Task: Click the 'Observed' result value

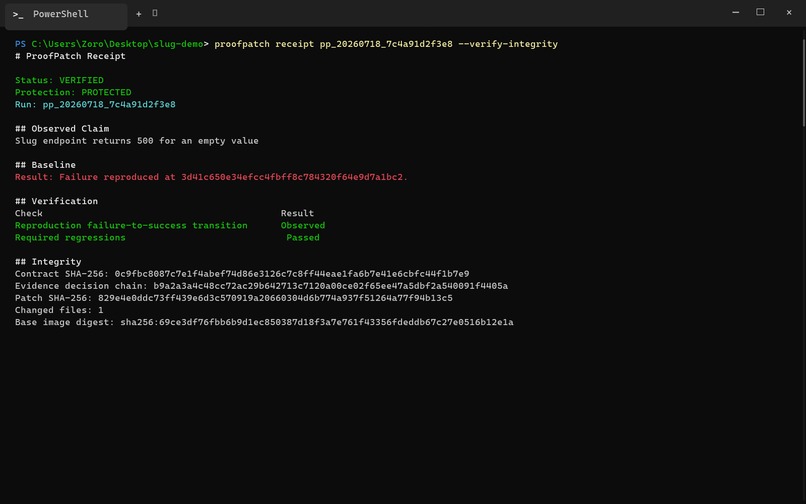Action: (303, 225)
